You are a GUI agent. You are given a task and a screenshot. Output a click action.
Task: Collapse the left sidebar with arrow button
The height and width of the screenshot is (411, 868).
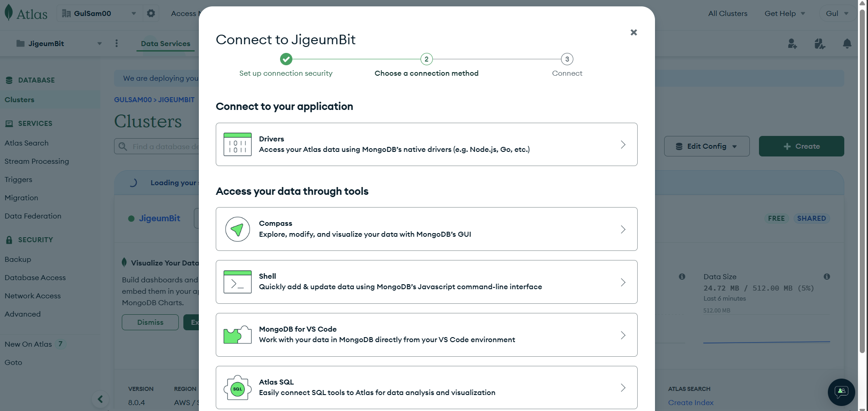[x=100, y=399]
